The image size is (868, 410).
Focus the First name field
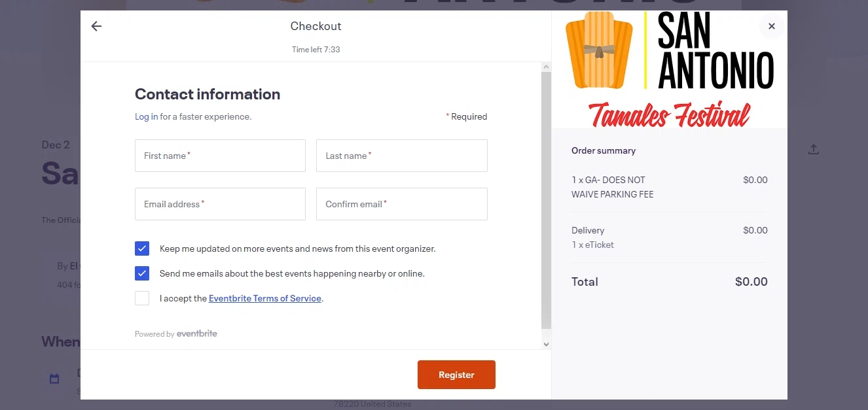coord(220,156)
